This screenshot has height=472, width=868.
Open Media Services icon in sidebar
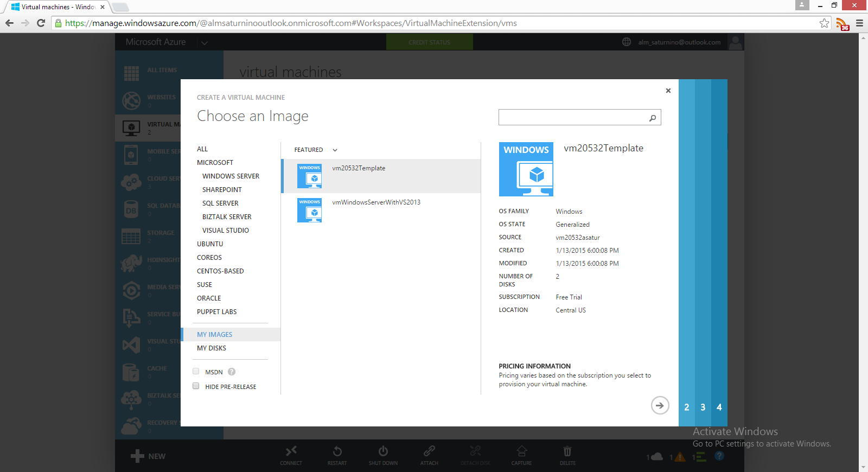[x=131, y=290]
